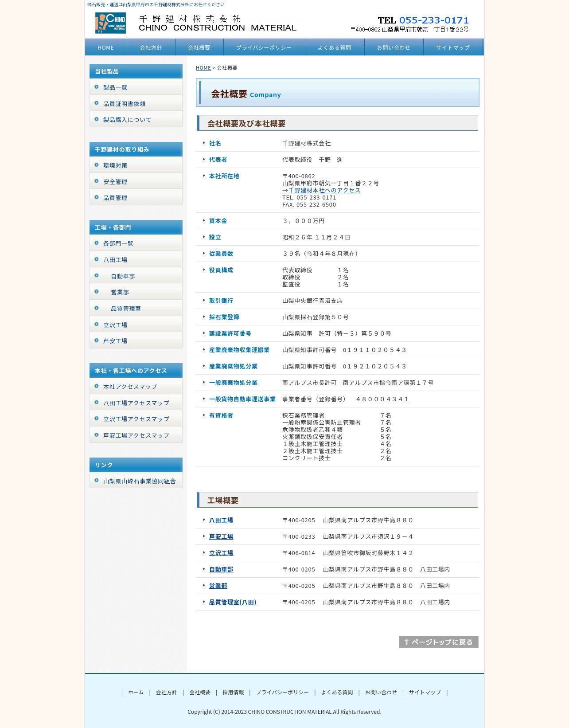Click the bullet icon beside 製品一覧
This screenshot has width=569, height=728.
pyautogui.click(x=97, y=87)
